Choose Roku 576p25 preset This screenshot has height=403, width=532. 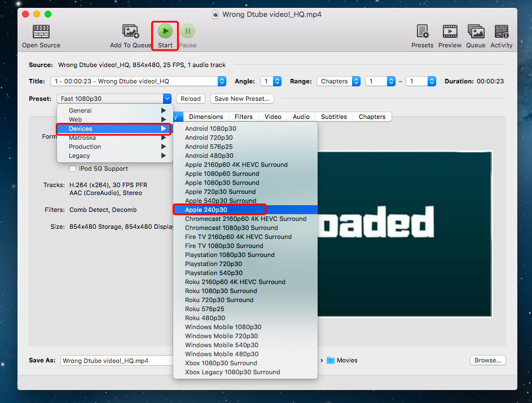click(245, 309)
